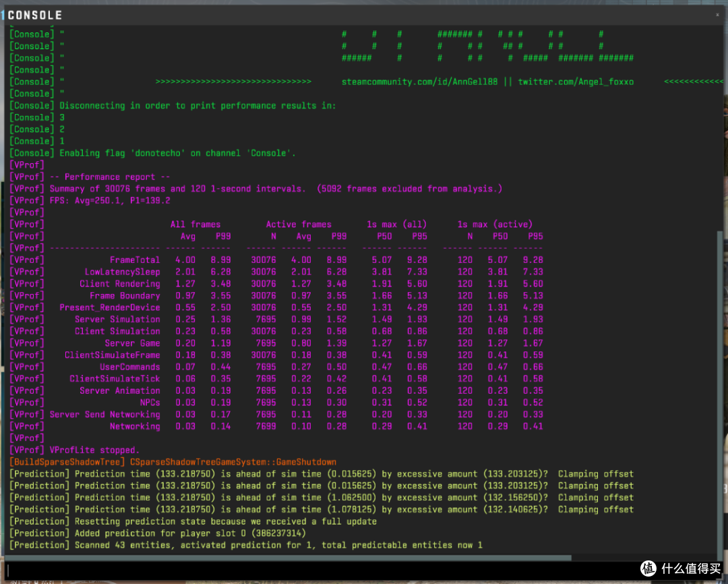The width and height of the screenshot is (728, 584).
Task: Click the Present_RenderDevice row label
Action: [x=110, y=308]
